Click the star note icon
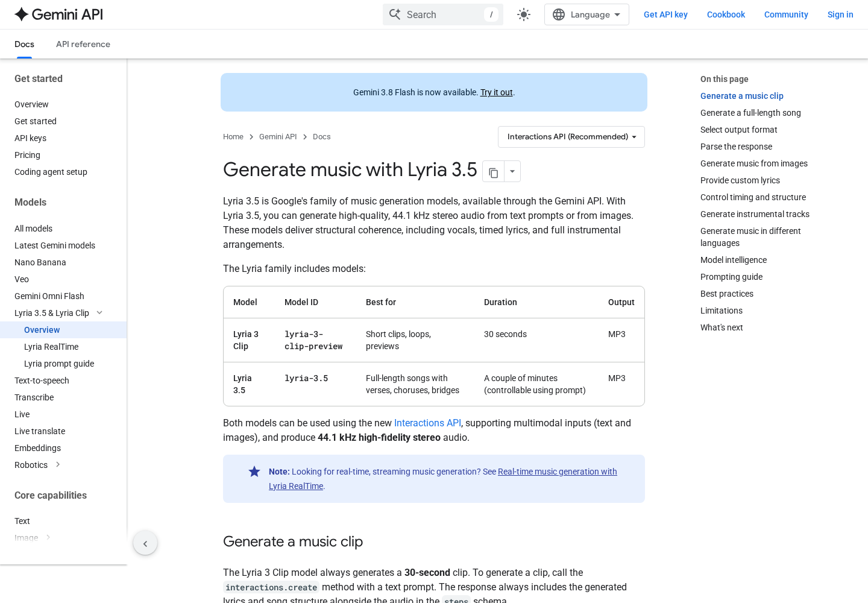The height and width of the screenshot is (603, 868). click(254, 472)
